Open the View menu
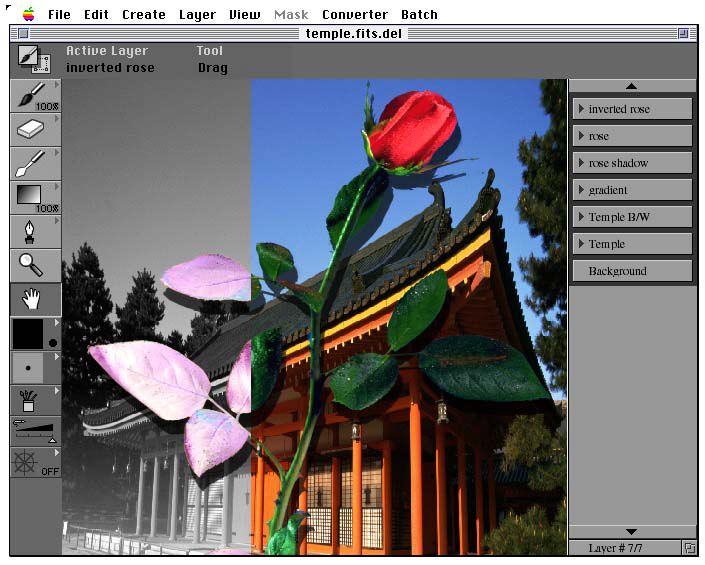The image size is (705, 565). (245, 15)
